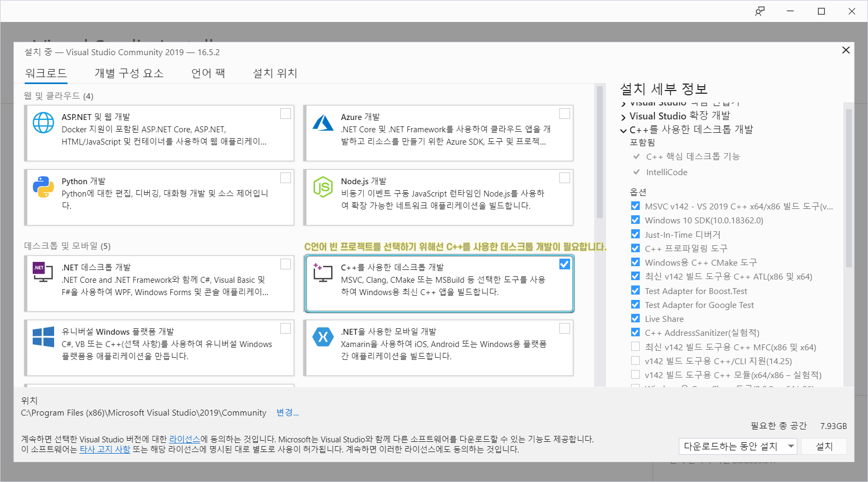The image size is (868, 482).
Task: Check the .NET desktop development workload
Action: click(x=286, y=264)
